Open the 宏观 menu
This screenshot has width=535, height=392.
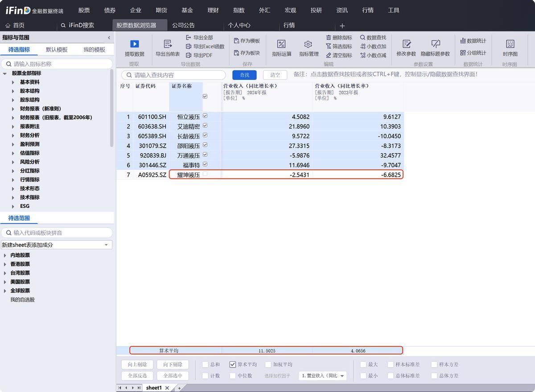click(x=290, y=10)
